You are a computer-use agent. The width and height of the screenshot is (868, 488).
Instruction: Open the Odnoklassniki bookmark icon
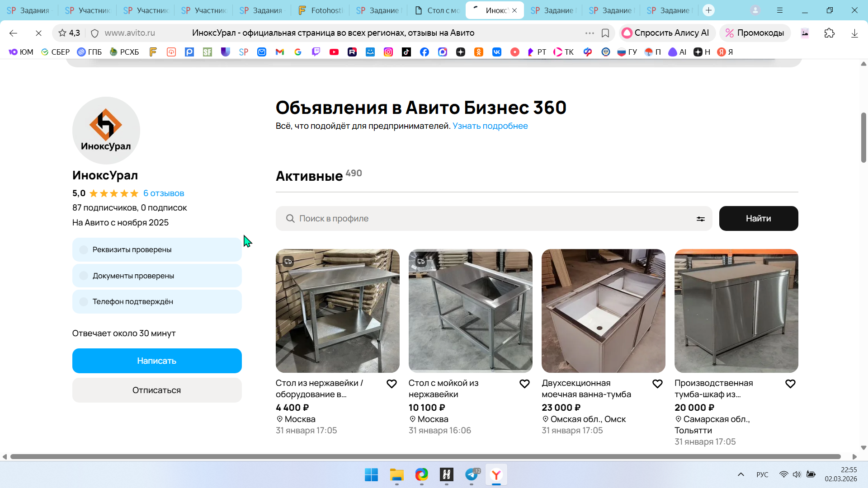point(479,52)
